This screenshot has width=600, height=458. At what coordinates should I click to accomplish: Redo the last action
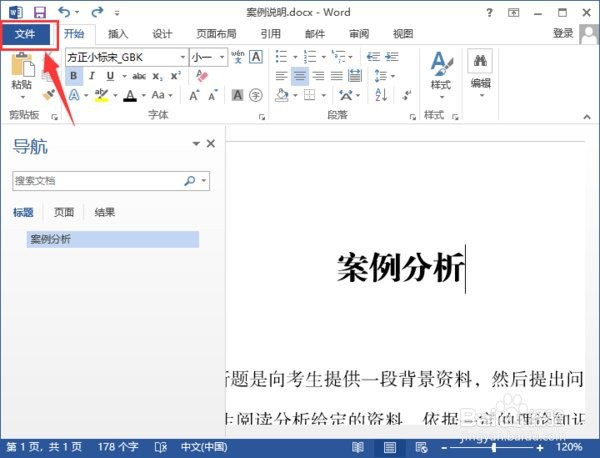tap(97, 12)
